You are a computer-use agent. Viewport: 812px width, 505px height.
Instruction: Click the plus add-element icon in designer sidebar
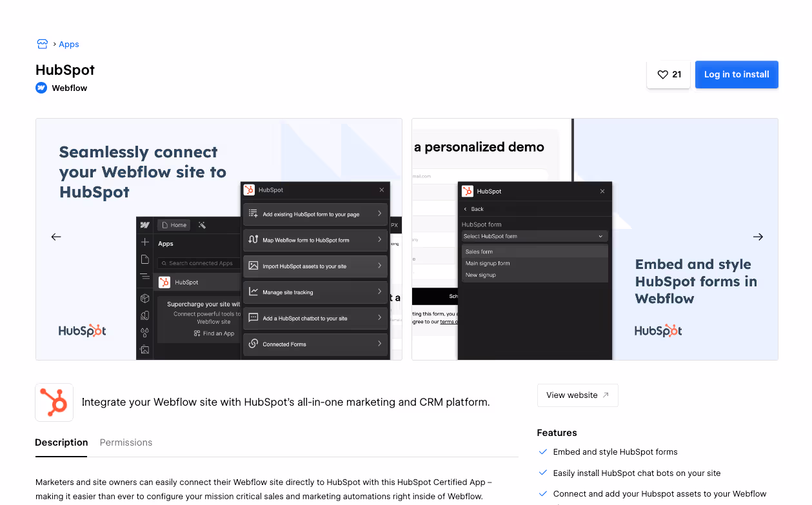145,242
